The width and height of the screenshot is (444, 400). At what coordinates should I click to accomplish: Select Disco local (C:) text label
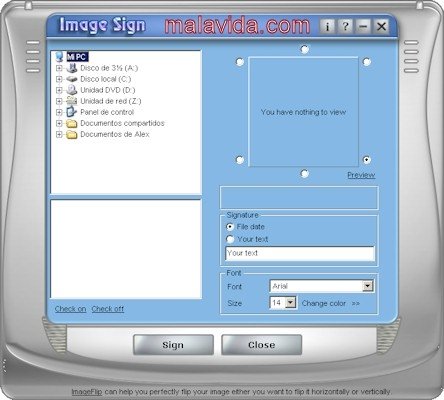coord(106,79)
